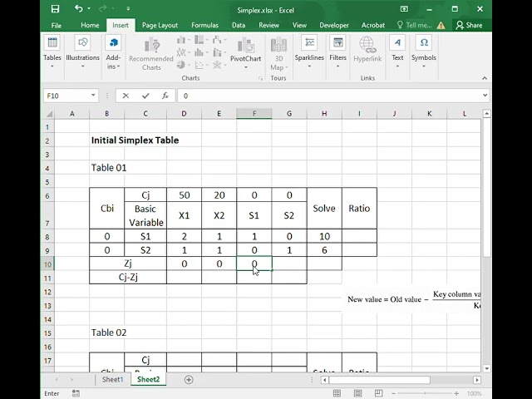This screenshot has height=399, width=532.
Task: Click the Save icon in title bar
Action: coord(55,9)
